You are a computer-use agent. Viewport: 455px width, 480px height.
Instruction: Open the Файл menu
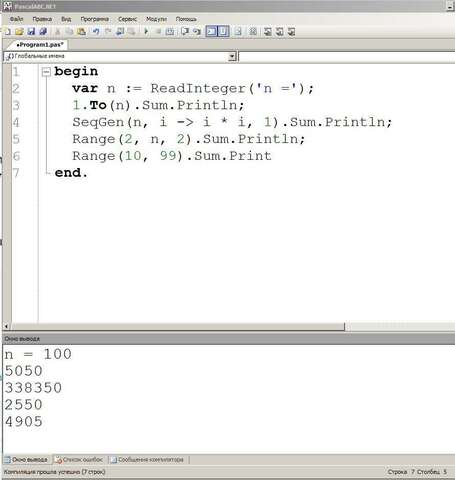click(x=16, y=19)
